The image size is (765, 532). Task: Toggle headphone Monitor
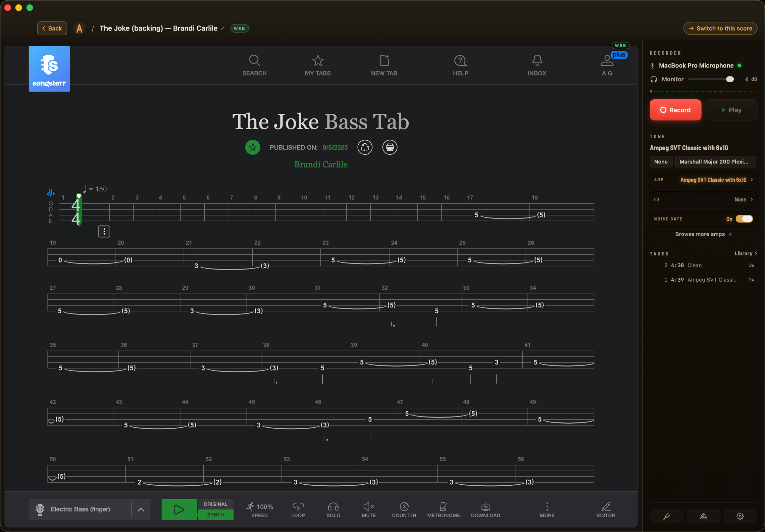653,79
